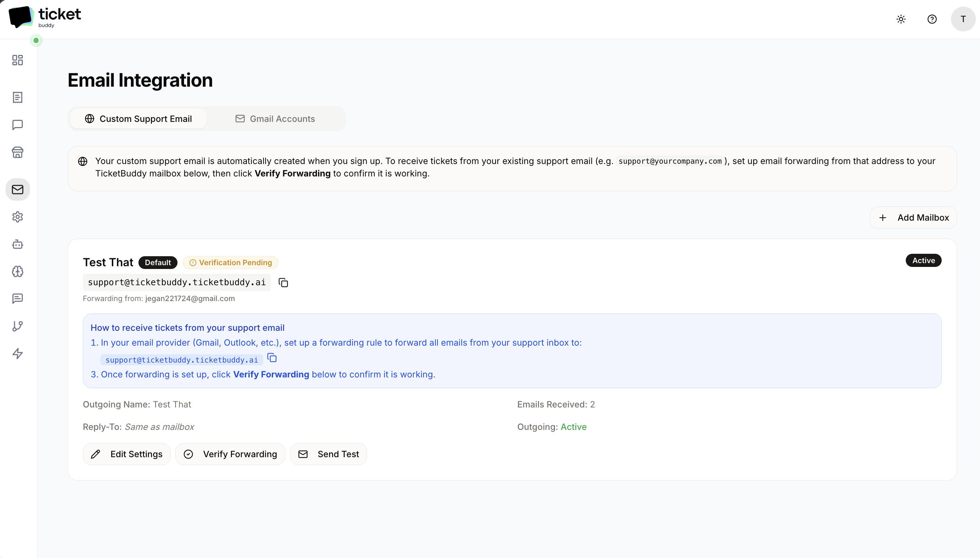This screenshot has width=980, height=558.
Task: Open the settings gear icon in sidebar
Action: coord(17,217)
